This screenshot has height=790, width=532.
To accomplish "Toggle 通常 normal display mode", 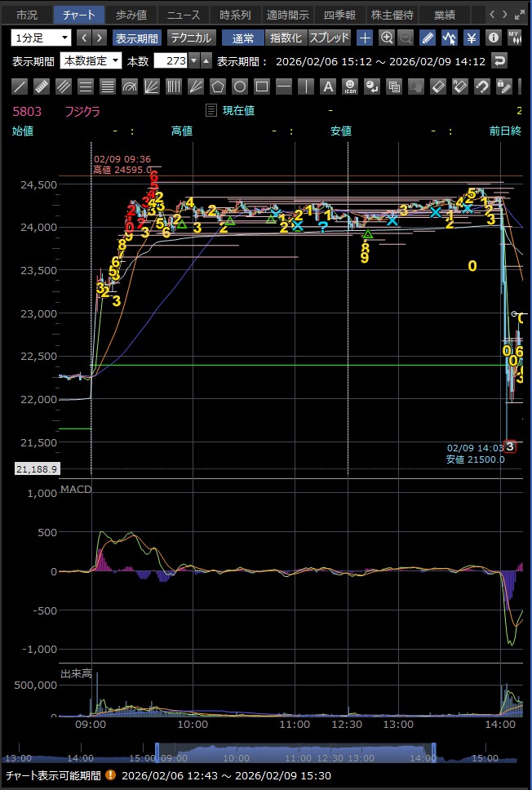I will (242, 38).
